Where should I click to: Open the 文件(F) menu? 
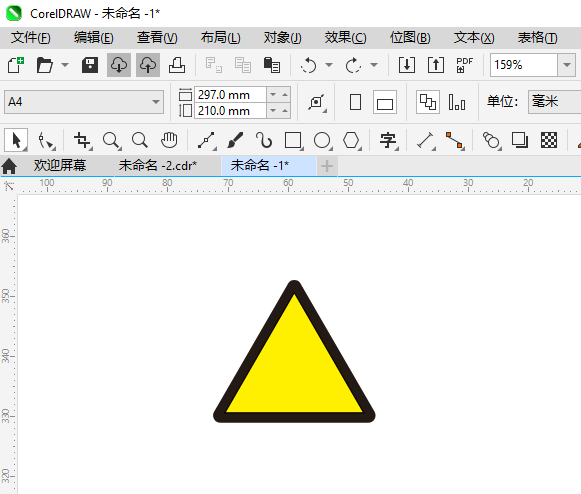click(x=30, y=38)
